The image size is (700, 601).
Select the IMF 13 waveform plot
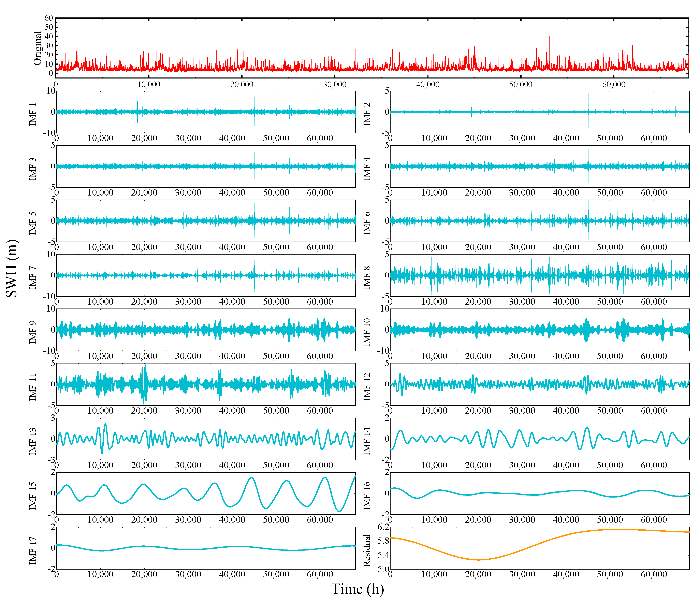[x=206, y=439]
